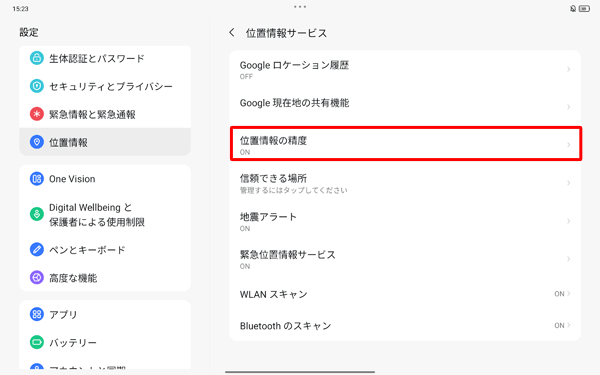
Task: Click chevron on 緊急位置情報サービス row
Action: (x=569, y=259)
